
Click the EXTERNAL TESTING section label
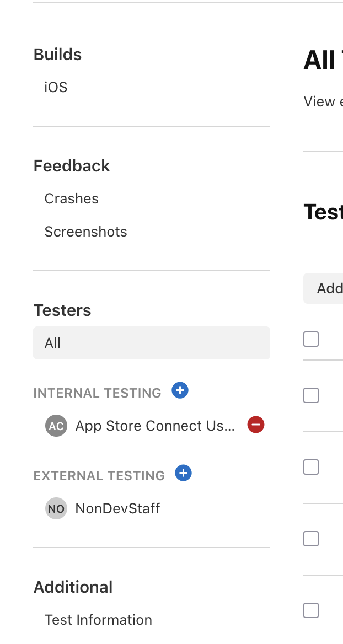coord(99,476)
